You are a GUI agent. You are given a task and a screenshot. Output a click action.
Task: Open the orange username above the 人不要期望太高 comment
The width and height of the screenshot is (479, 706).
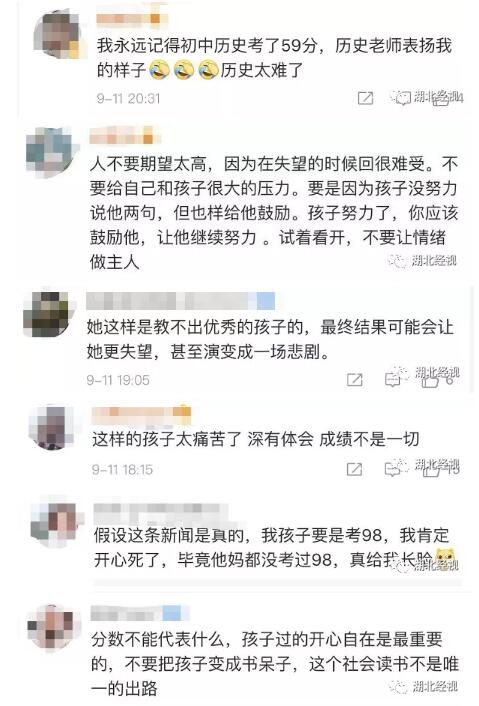click(125, 135)
